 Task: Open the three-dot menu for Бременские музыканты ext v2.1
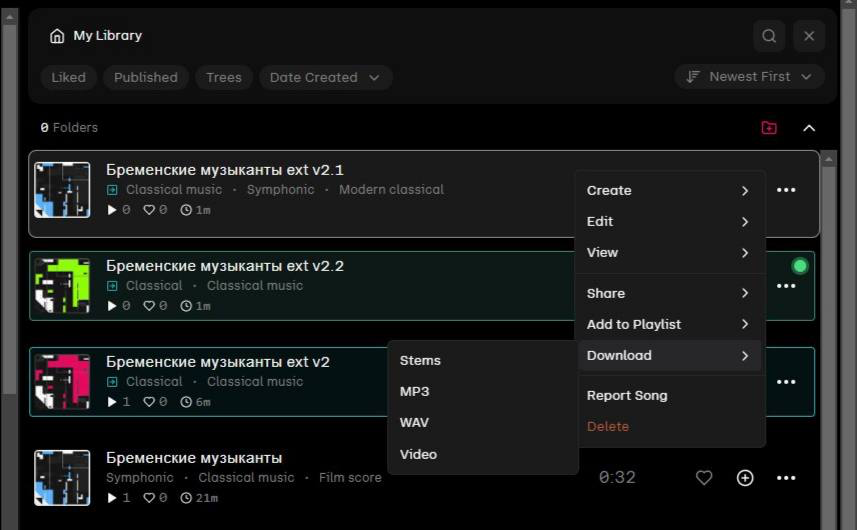tap(786, 190)
